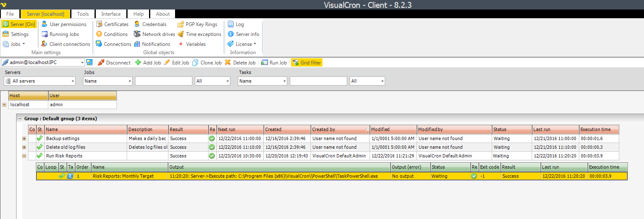Click the Run Job button
644x219 pixels.
(274, 63)
